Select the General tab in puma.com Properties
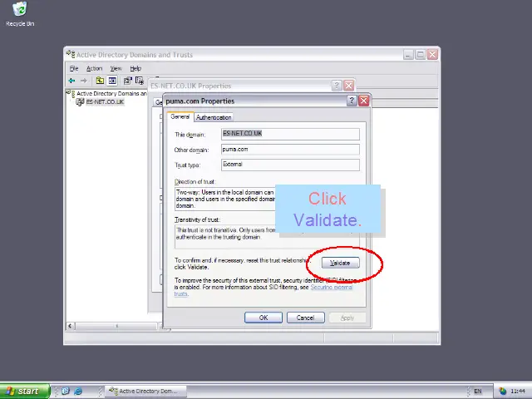The image size is (532, 399). [x=180, y=116]
